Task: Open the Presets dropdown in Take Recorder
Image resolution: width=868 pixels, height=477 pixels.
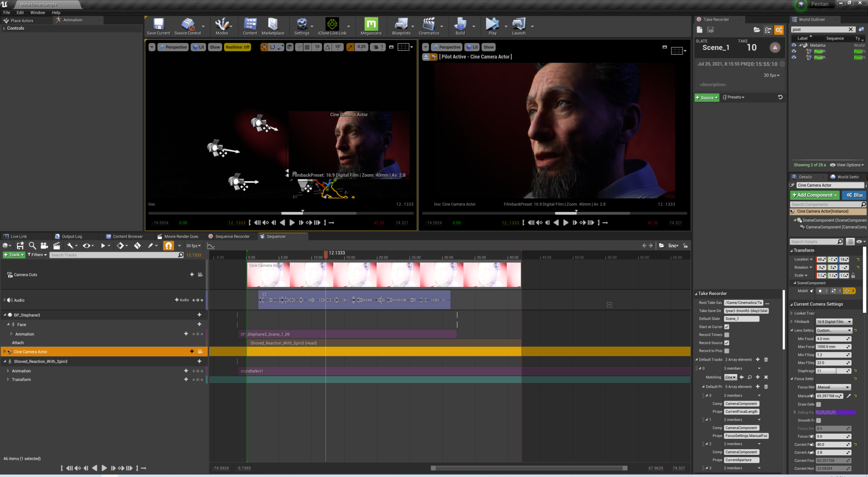Action: click(x=733, y=97)
